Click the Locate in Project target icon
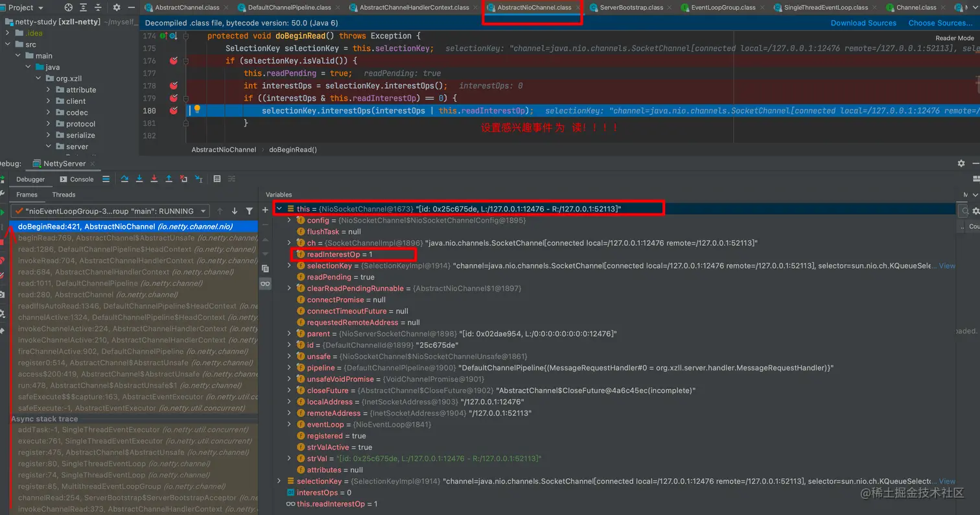 point(69,7)
